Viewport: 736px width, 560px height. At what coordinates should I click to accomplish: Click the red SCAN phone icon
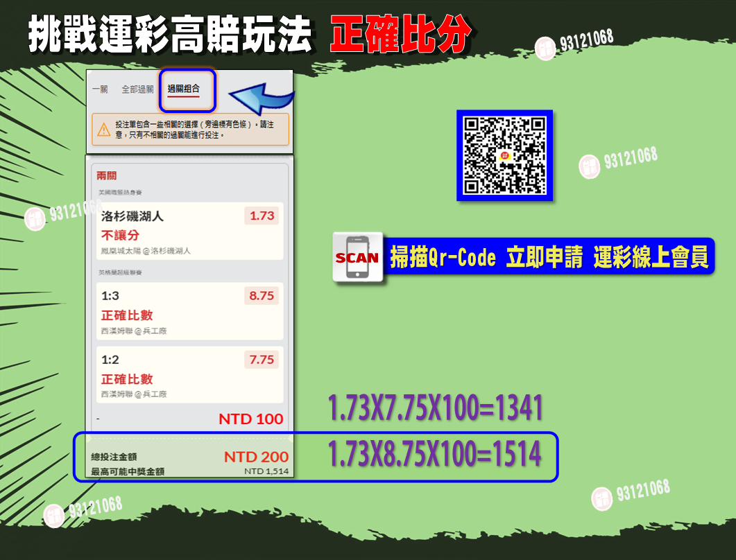click(x=357, y=257)
